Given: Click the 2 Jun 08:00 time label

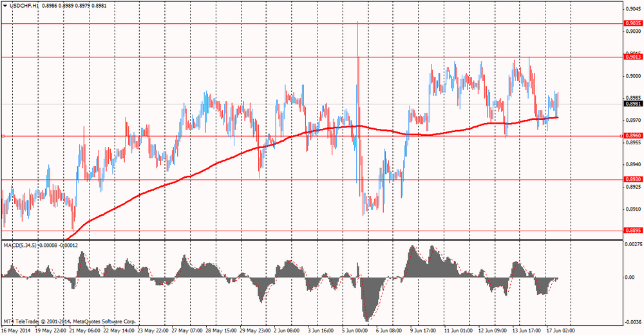Looking at the screenshot, I should click(287, 330).
